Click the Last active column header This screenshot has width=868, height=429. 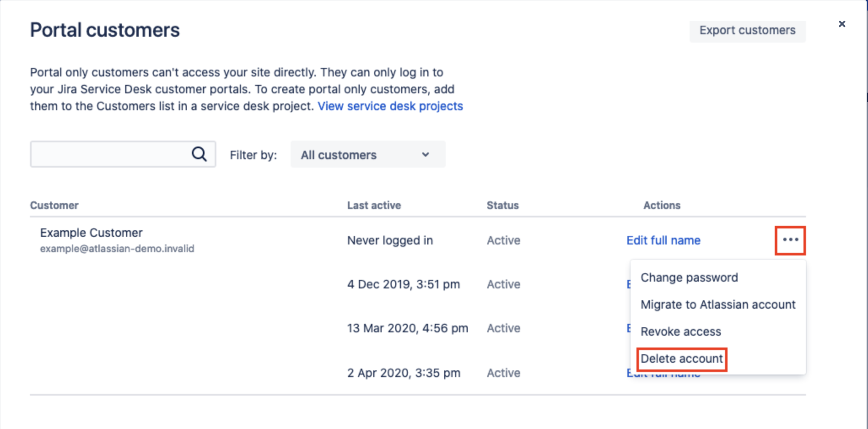click(x=374, y=205)
